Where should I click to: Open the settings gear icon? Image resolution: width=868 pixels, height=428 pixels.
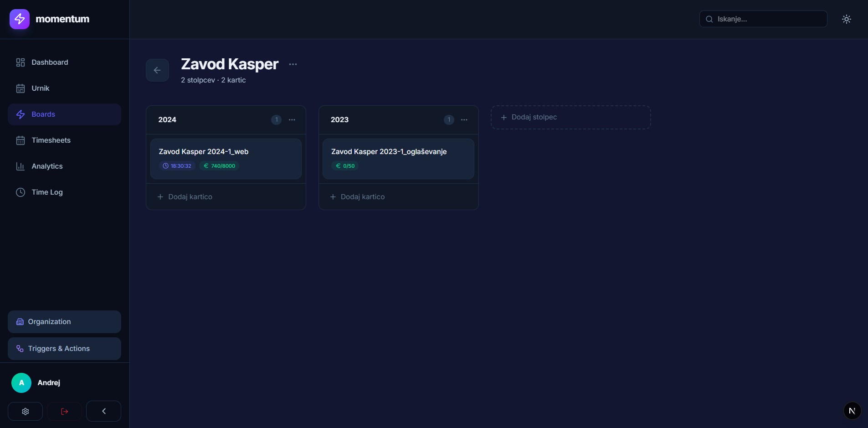(26, 411)
